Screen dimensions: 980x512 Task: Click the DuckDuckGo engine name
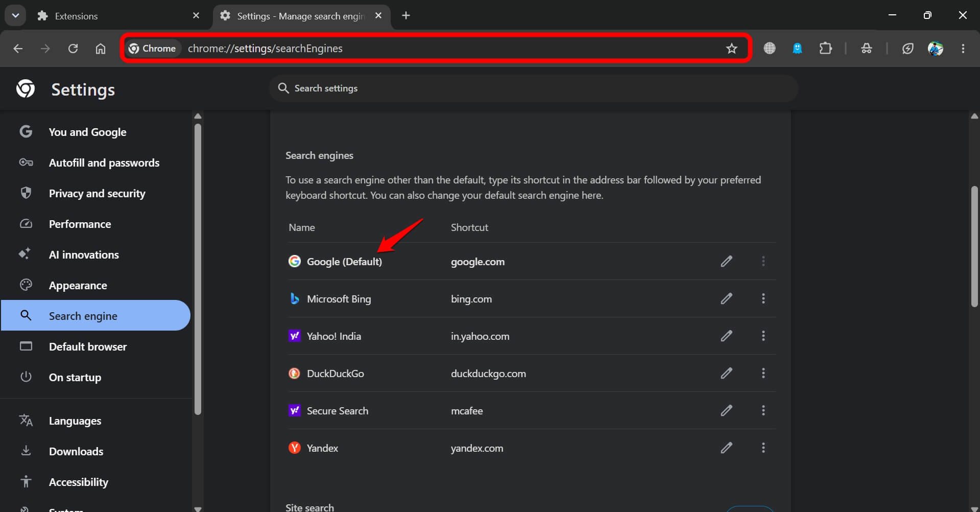tap(336, 374)
